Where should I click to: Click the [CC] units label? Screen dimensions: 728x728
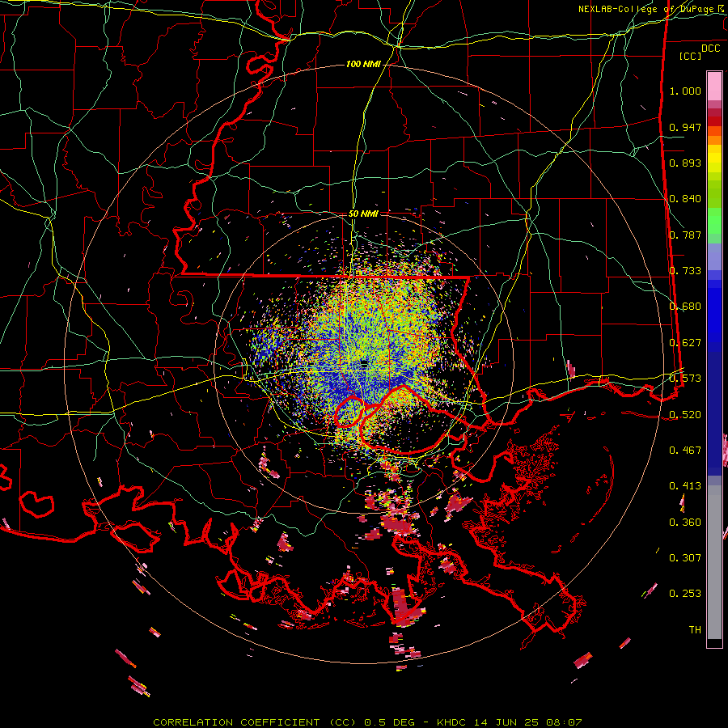tap(691, 56)
